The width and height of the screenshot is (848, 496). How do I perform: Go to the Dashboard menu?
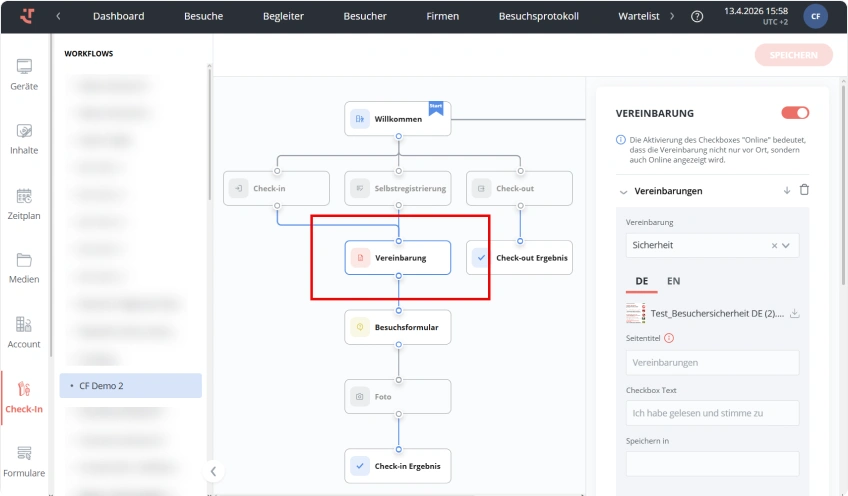pyautogui.click(x=118, y=16)
